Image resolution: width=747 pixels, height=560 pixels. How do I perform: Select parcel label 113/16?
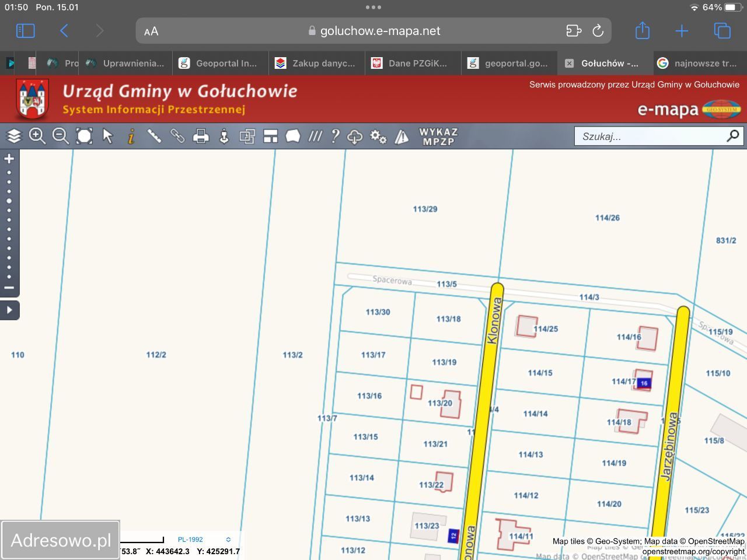(369, 395)
